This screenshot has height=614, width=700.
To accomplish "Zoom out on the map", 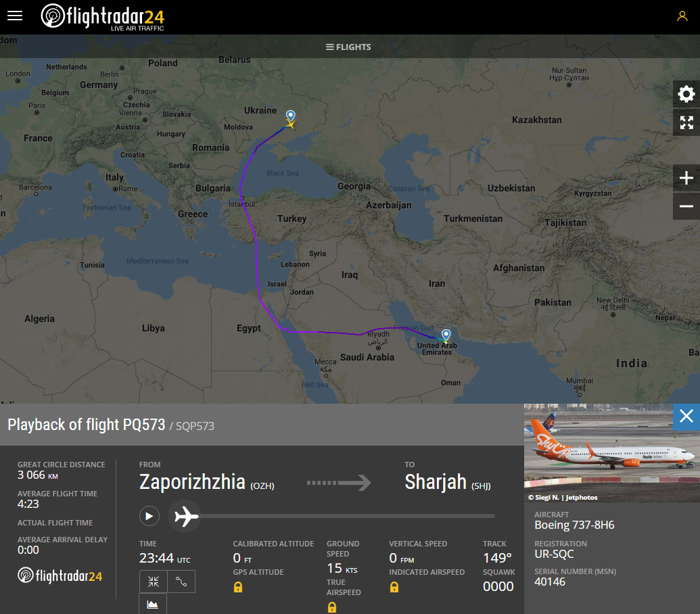I will 686,206.
